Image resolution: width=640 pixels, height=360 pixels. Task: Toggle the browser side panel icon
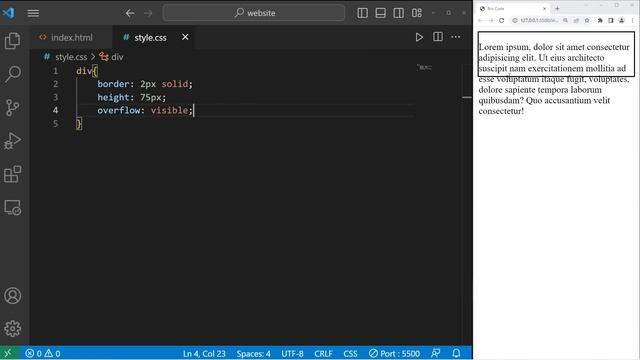click(x=611, y=20)
